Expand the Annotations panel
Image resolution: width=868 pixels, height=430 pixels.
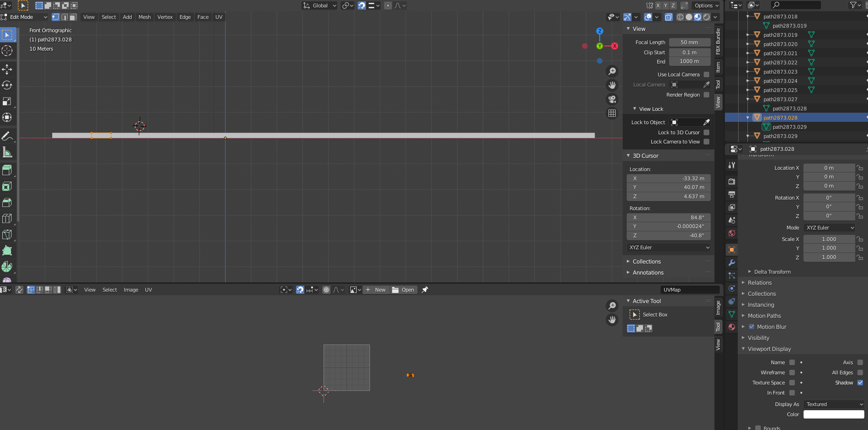click(x=648, y=273)
